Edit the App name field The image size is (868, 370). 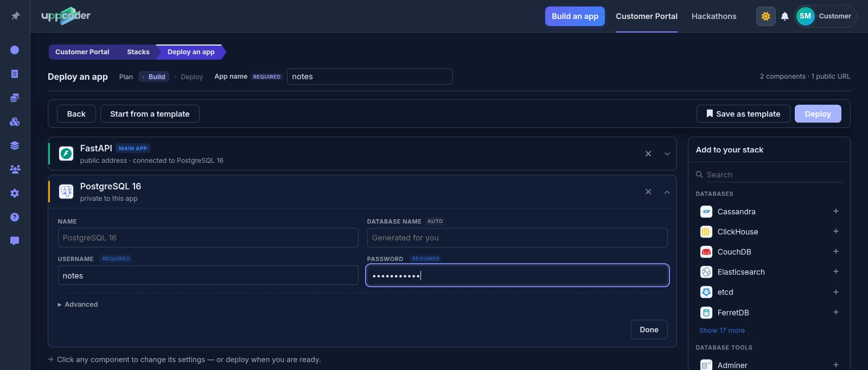point(370,76)
